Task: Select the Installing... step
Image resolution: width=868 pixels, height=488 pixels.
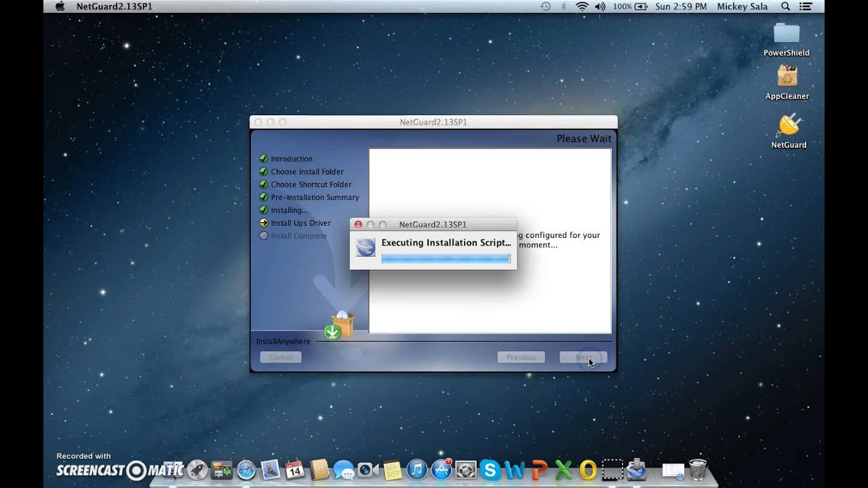Action: 290,210
